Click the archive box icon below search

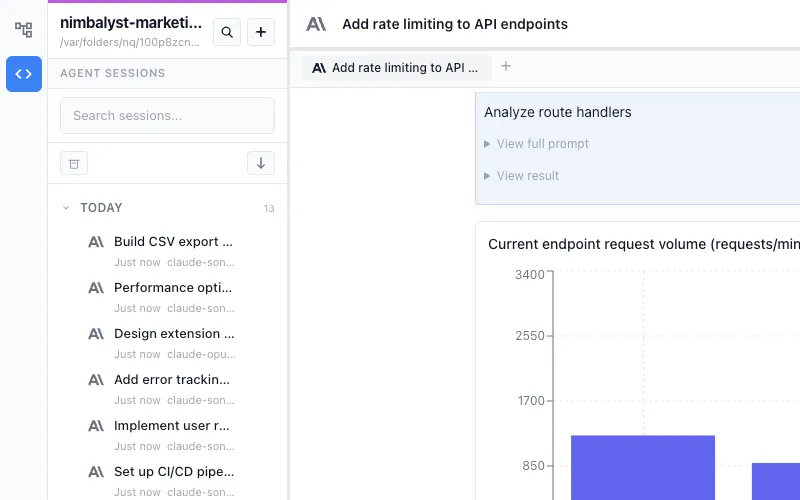[x=74, y=163]
